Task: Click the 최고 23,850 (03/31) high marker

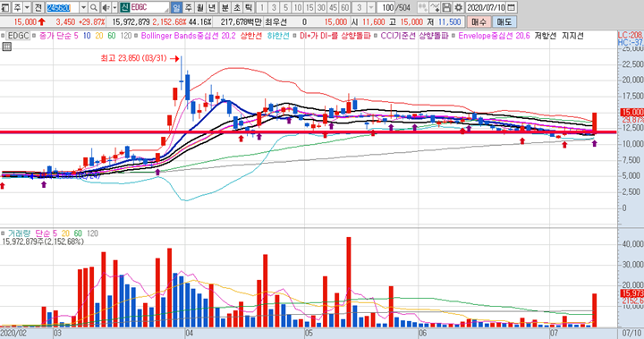Action: coord(140,58)
